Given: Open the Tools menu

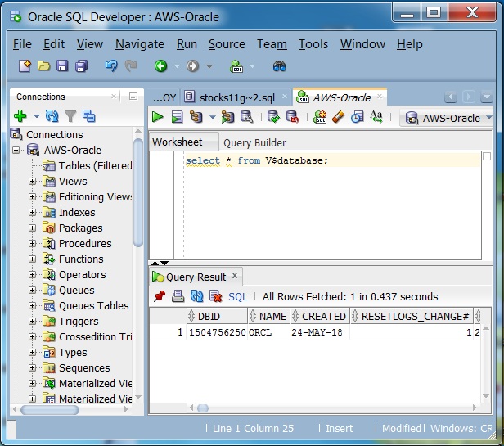Looking at the screenshot, I should point(313,44).
